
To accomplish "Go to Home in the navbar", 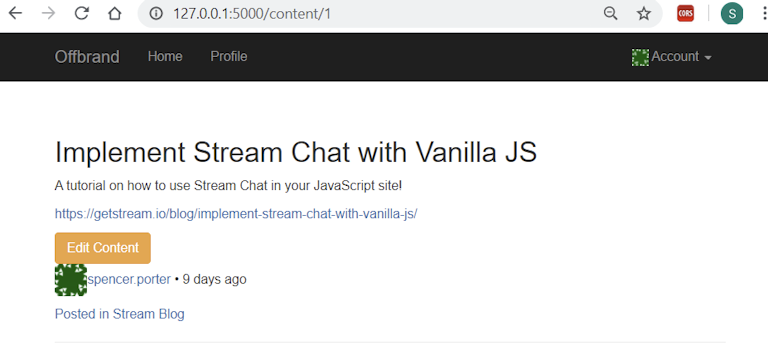I will 165,57.
